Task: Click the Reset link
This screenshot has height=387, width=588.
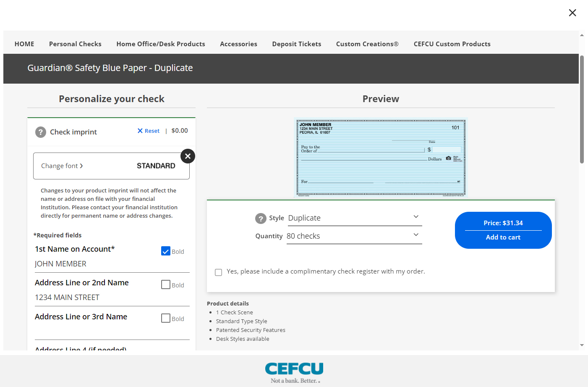Action: pyautogui.click(x=152, y=131)
